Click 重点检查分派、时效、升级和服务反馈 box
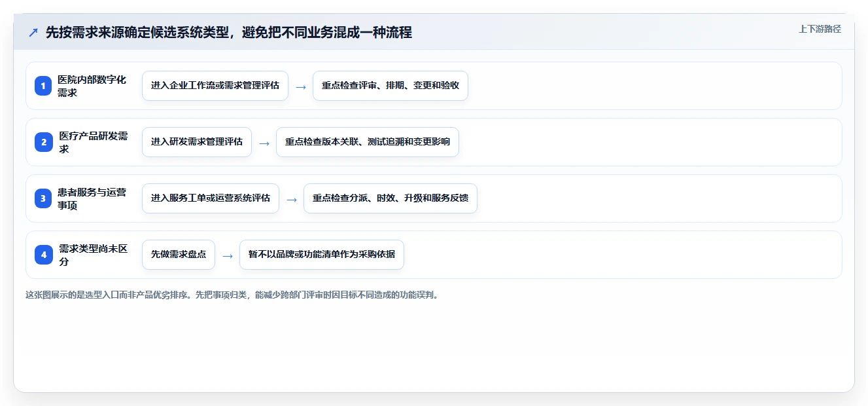Image resolution: width=868 pixels, height=406 pixels. (391, 198)
